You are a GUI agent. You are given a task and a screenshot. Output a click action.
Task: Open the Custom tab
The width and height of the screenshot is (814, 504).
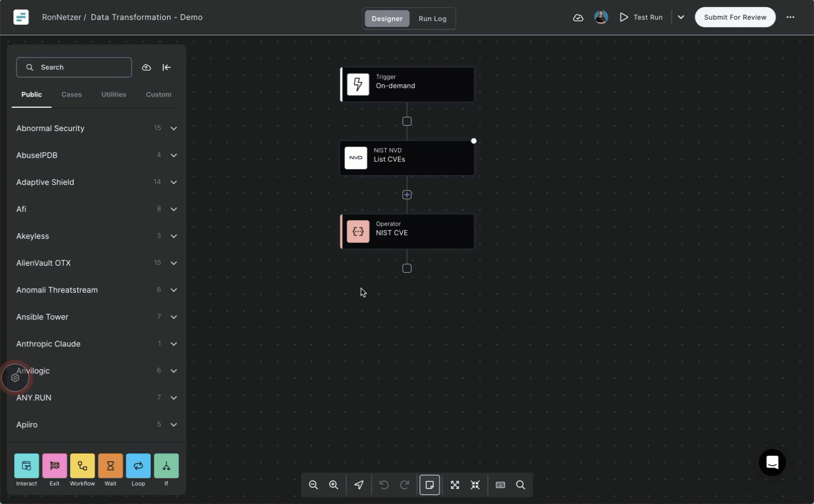(x=158, y=94)
